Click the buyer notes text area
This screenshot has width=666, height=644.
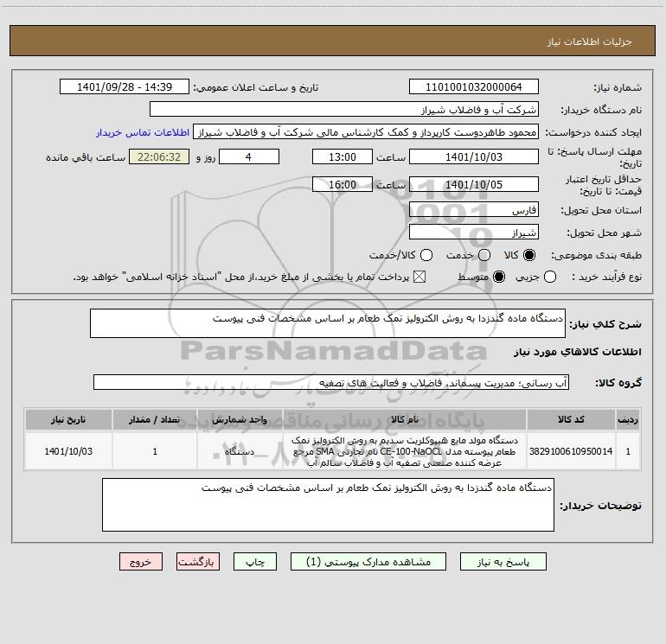point(328,505)
